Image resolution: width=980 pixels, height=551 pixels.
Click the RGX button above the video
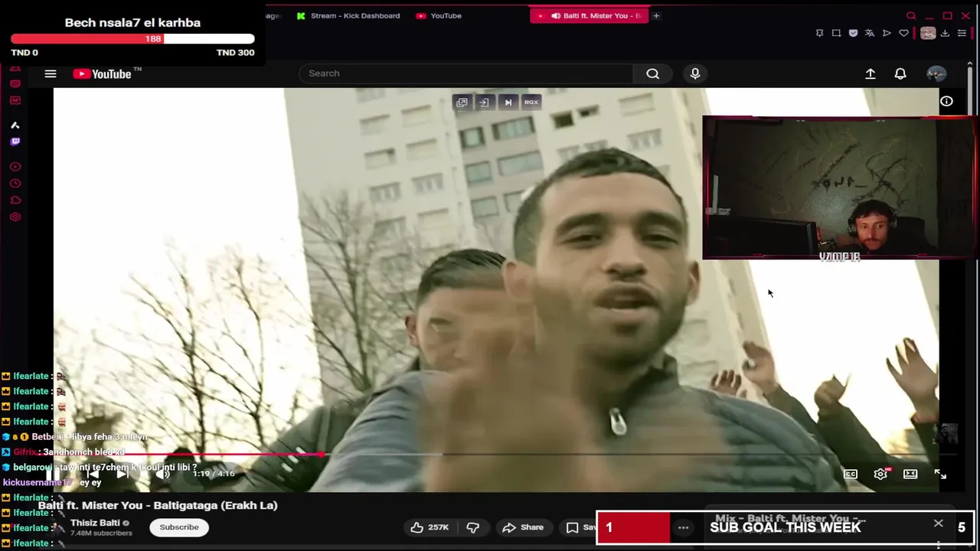click(x=531, y=102)
